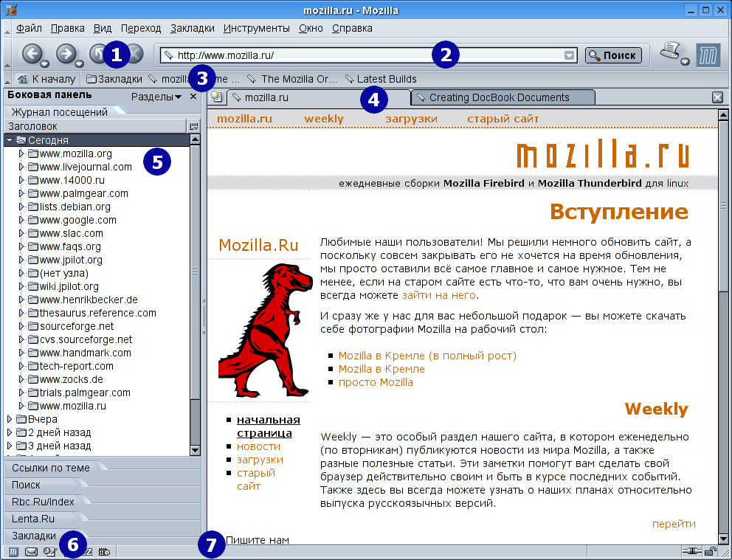Open the новости link in page list

click(258, 446)
